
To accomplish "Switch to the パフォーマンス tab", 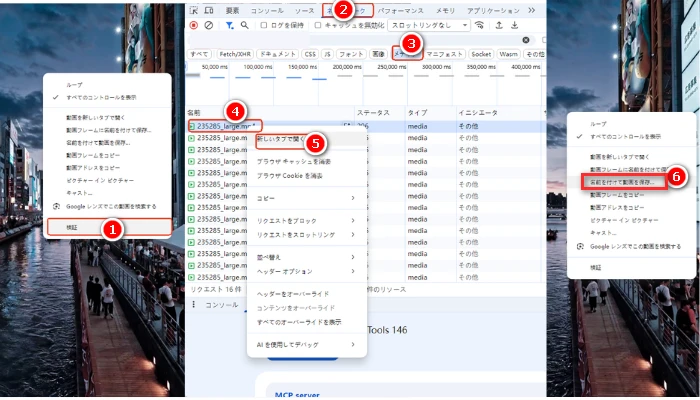I will [x=400, y=11].
